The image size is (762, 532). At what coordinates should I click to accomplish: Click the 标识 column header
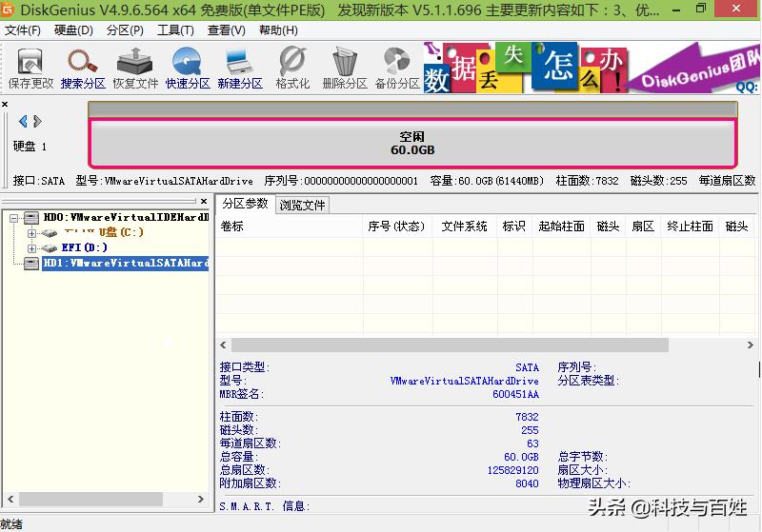[514, 227]
